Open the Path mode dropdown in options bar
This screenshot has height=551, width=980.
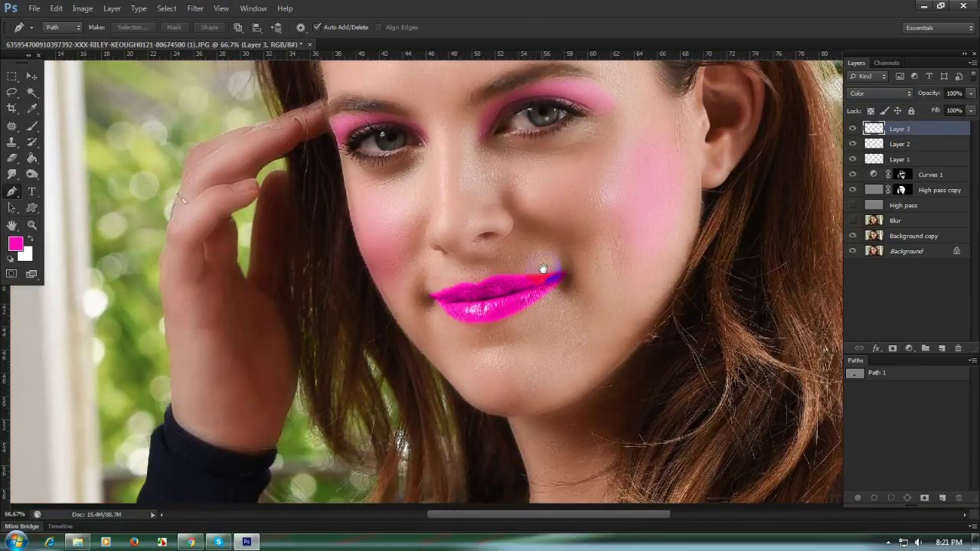pos(62,28)
